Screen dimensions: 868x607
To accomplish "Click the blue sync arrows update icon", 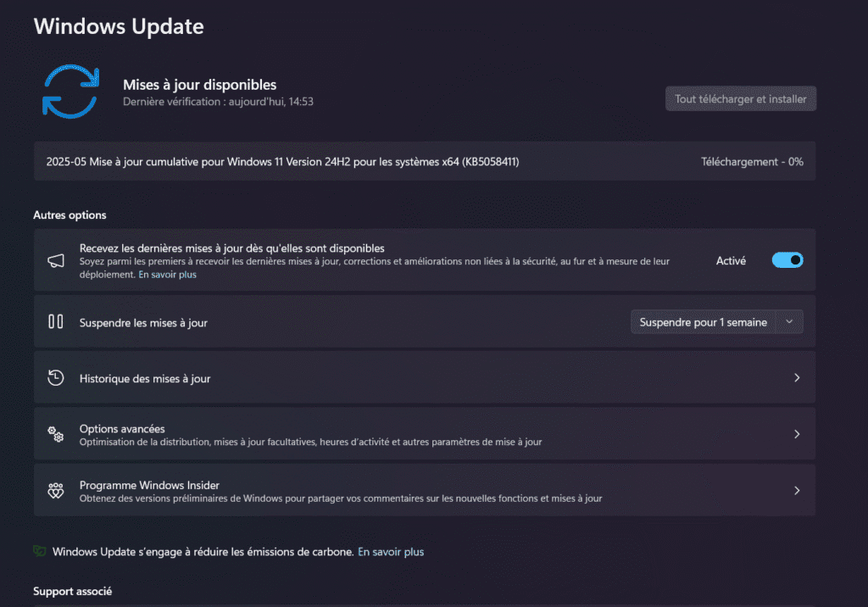I will coord(70,92).
